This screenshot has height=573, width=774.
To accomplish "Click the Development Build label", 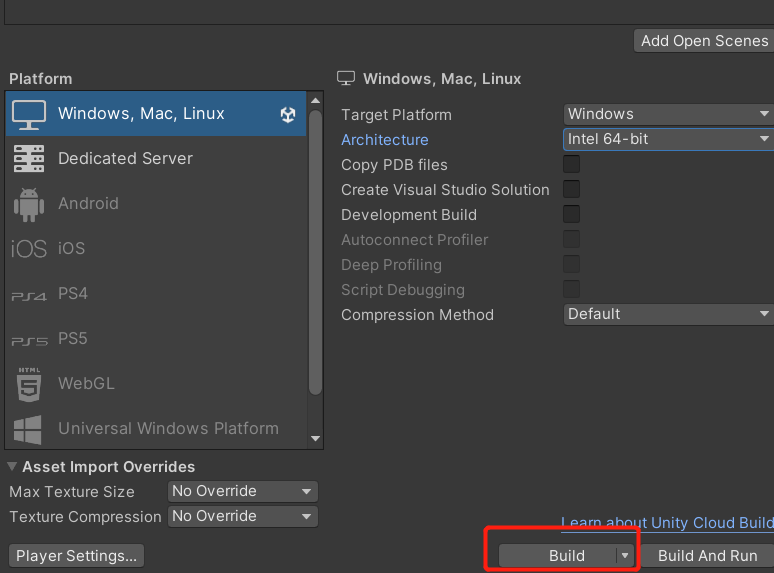I will 409,215.
